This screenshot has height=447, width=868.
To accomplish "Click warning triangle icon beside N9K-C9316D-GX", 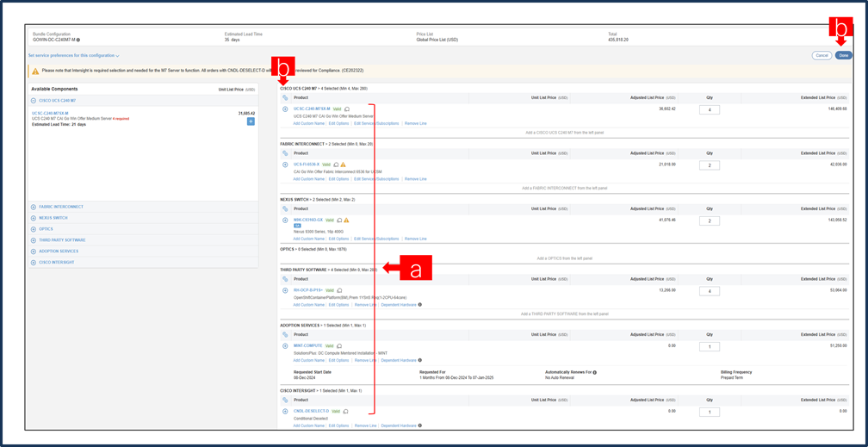I will click(x=346, y=220).
